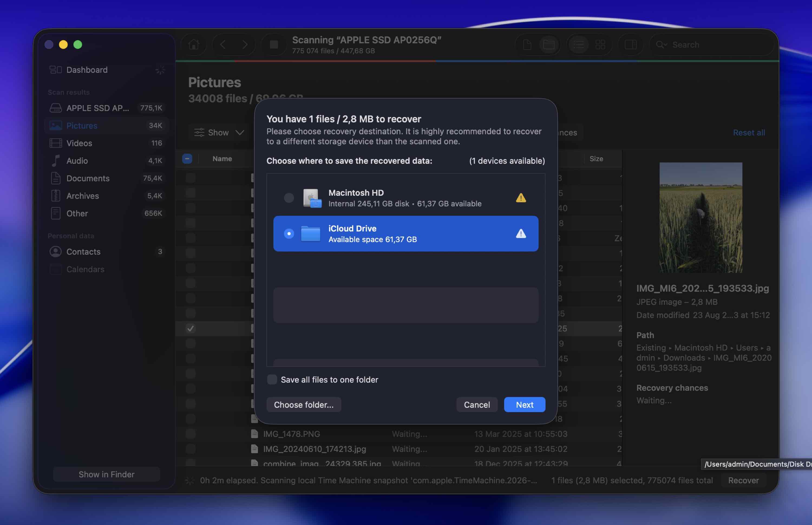Click the wheat field preview thumbnail
The height and width of the screenshot is (525, 812).
[700, 217]
